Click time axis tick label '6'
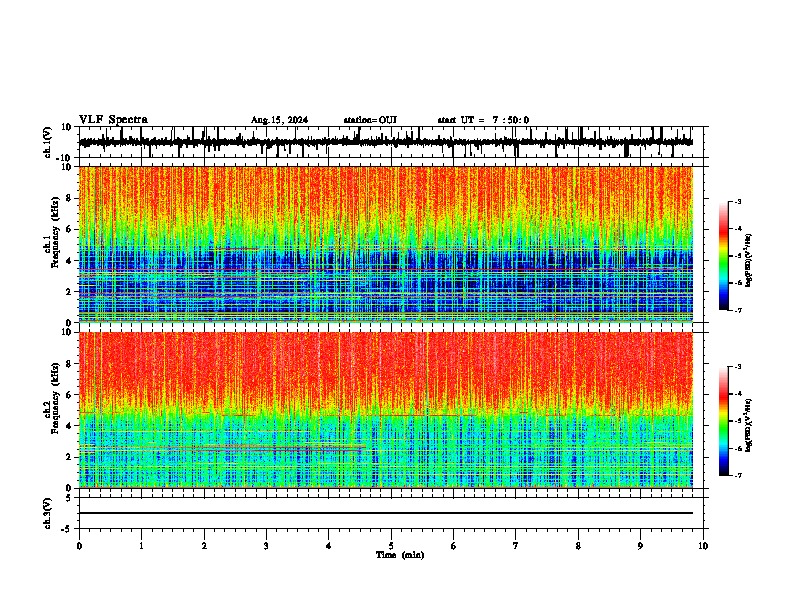Image resolution: width=792 pixels, height=612 pixels. [x=454, y=546]
